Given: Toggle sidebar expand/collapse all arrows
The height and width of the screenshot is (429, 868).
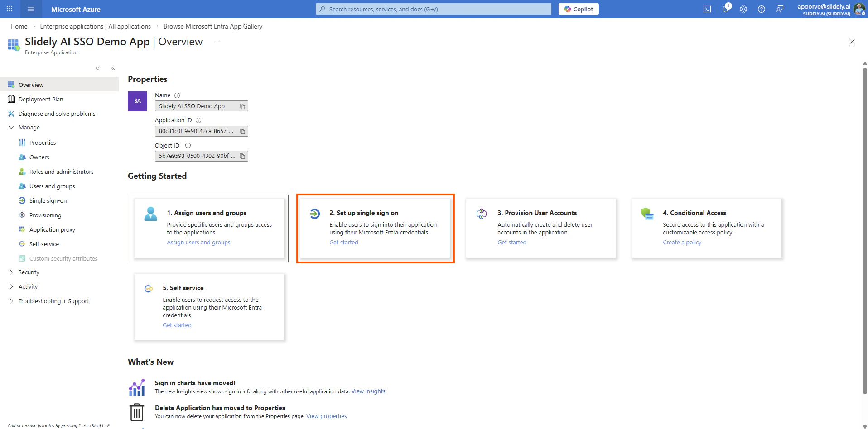Looking at the screenshot, I should pyautogui.click(x=98, y=68).
